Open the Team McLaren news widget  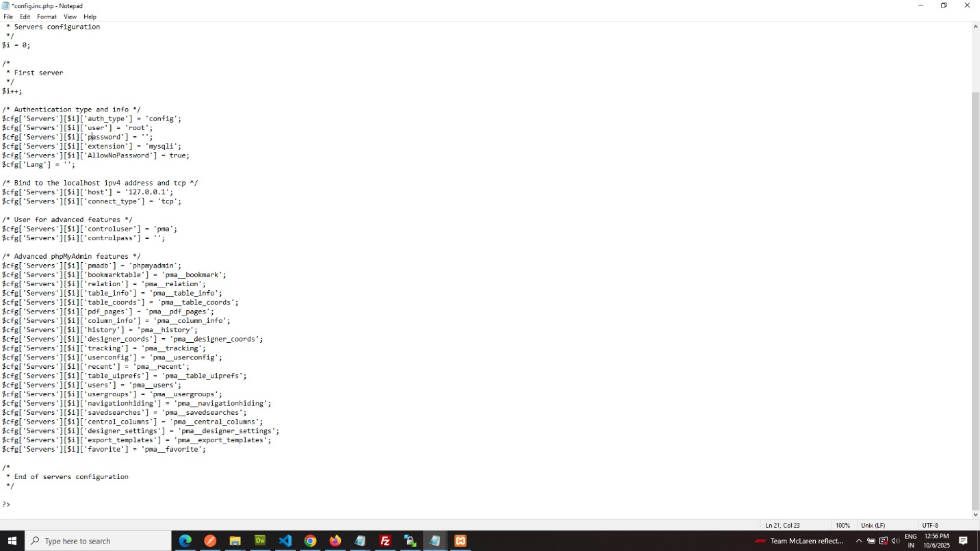(x=799, y=541)
